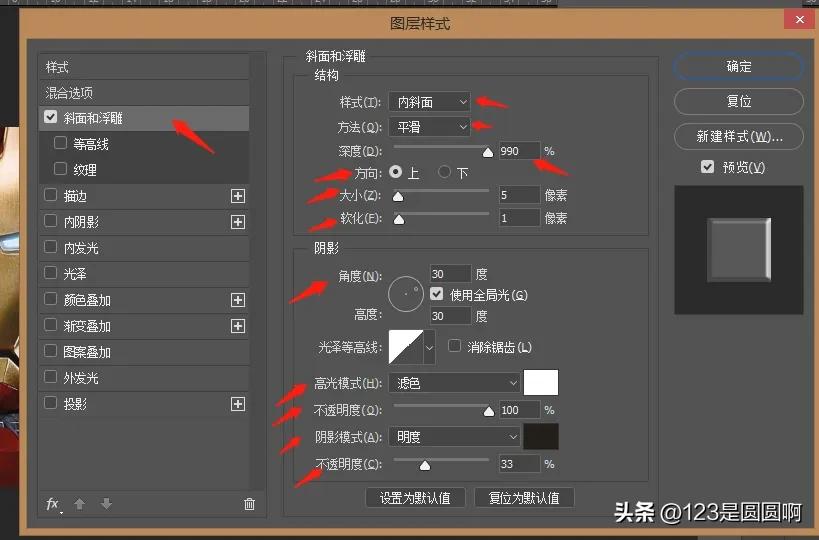Image resolution: width=819 pixels, height=540 pixels.
Task: Click the 光泽等高线 contour thumbnail
Action: click(406, 347)
